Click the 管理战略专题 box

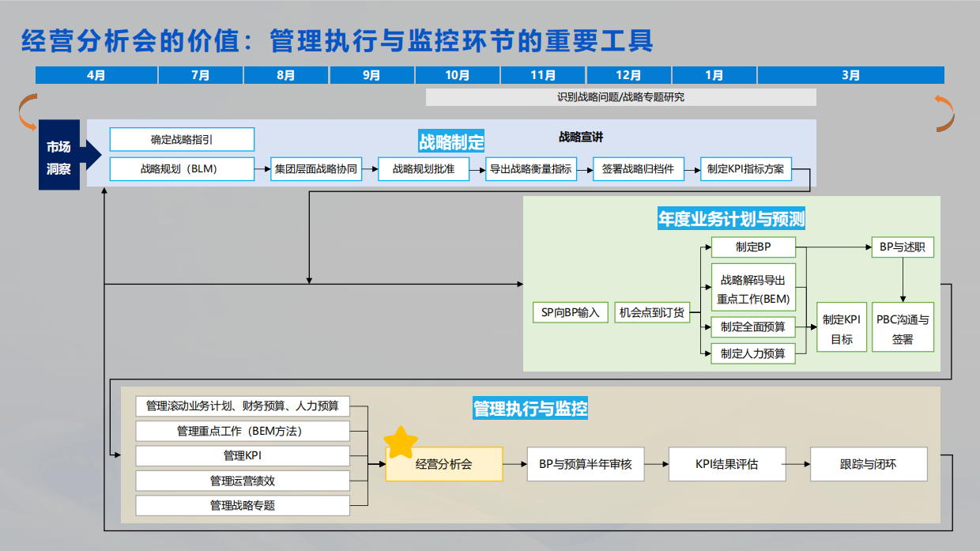pos(243,505)
